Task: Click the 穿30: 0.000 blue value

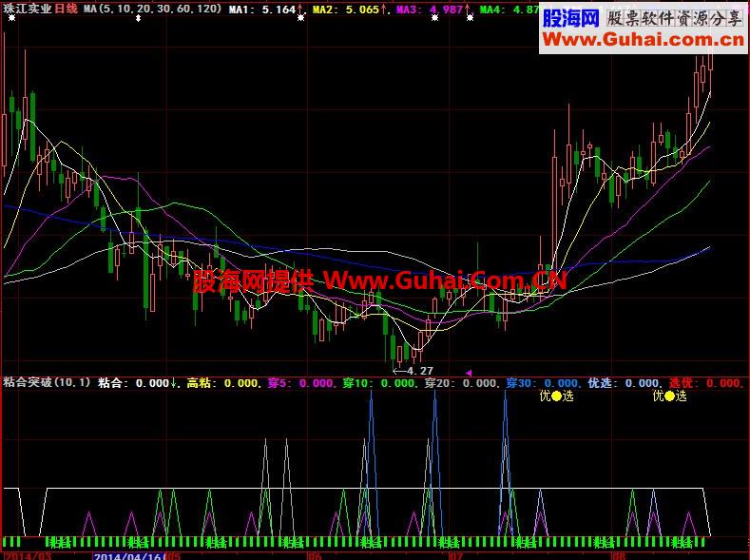Action: pyautogui.click(x=543, y=383)
